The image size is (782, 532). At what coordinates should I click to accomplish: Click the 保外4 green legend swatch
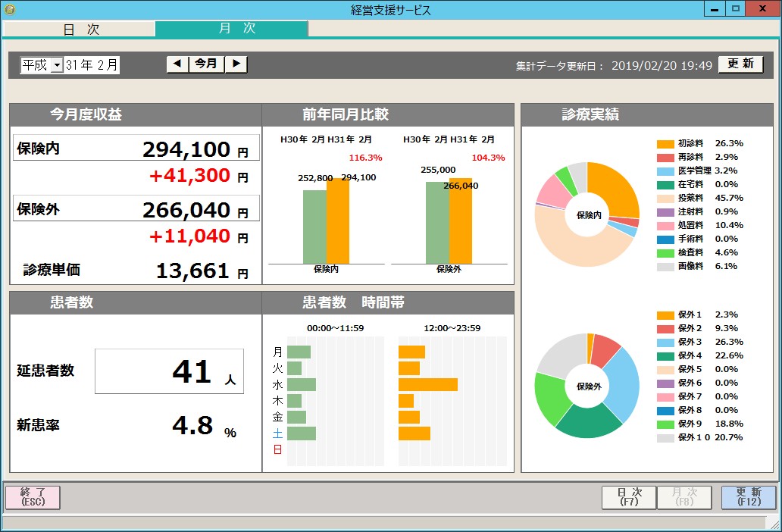(665, 356)
